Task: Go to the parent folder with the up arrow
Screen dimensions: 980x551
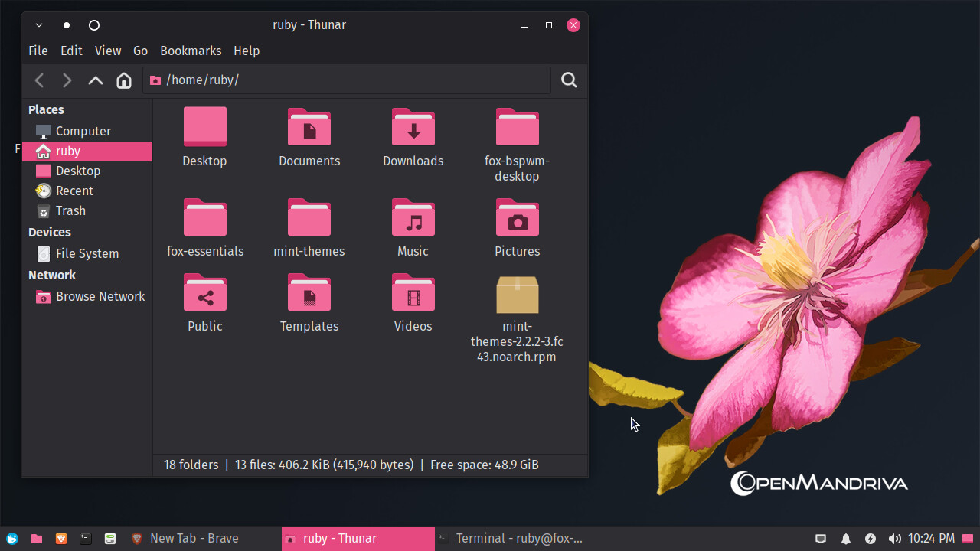Action: [96, 80]
